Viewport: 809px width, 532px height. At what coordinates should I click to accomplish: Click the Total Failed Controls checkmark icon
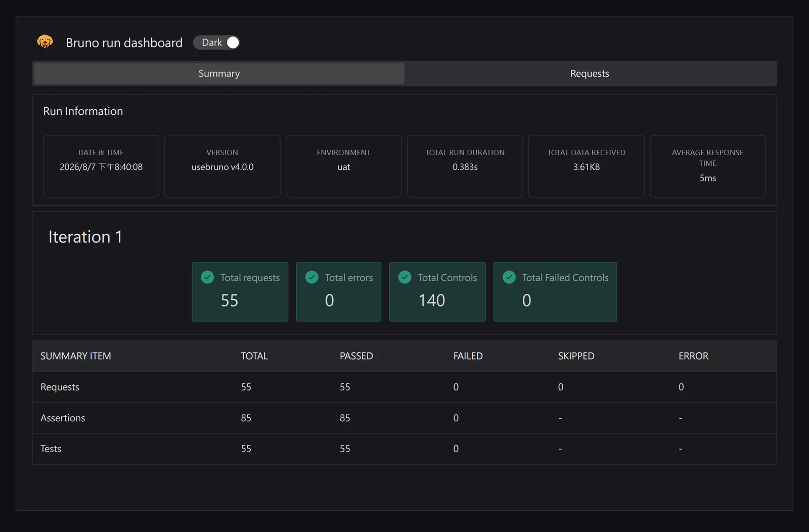[x=509, y=277]
